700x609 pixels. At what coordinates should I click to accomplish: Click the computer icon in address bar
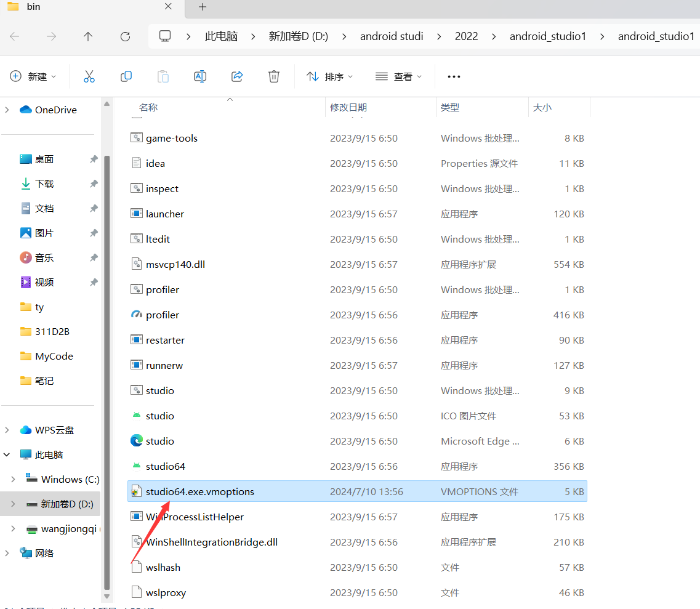165,36
